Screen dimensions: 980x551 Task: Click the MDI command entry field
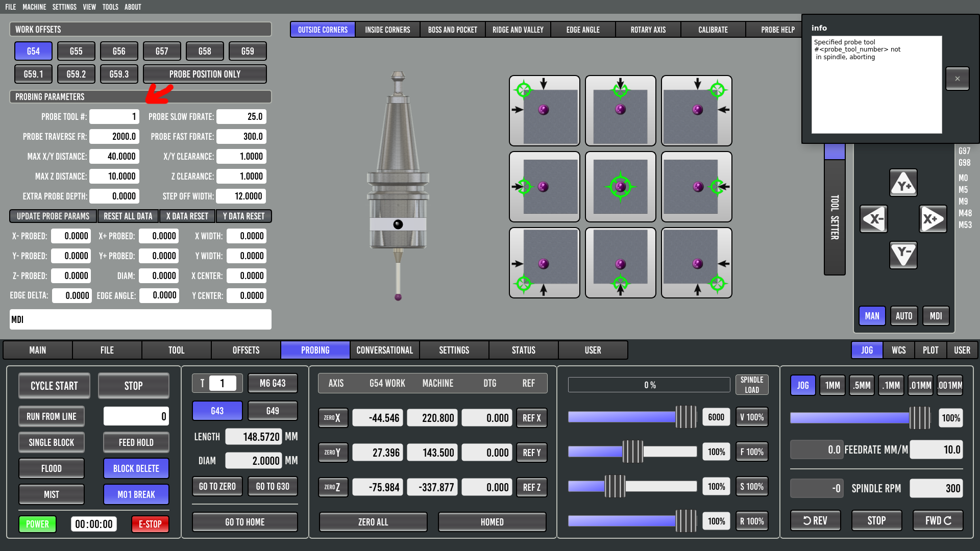tap(140, 319)
